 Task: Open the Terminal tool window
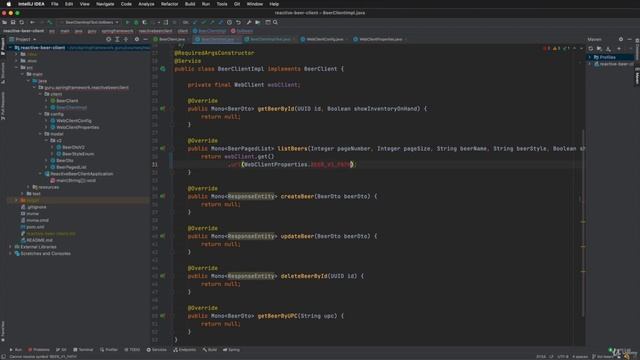pos(83,350)
